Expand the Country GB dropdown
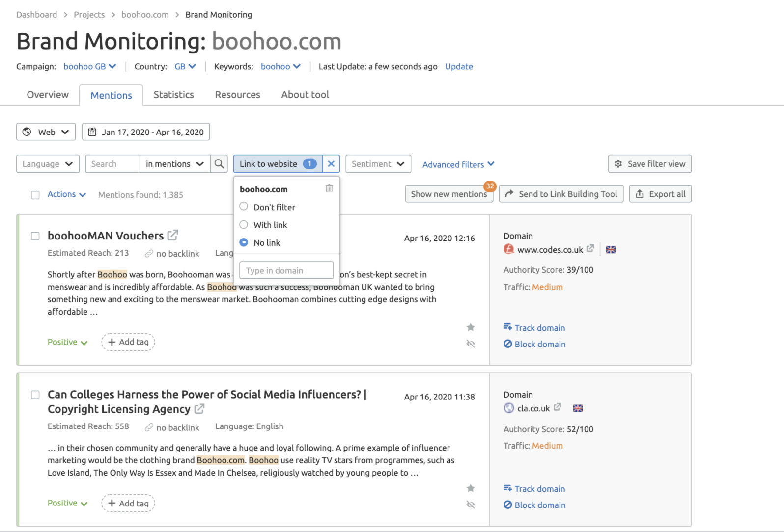 tap(185, 66)
